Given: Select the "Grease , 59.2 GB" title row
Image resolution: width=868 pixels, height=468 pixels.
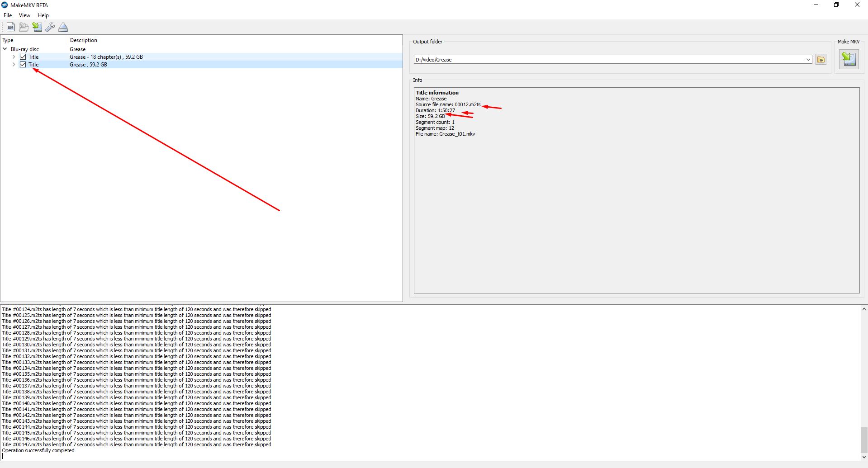Looking at the screenshot, I should pyautogui.click(x=201, y=65).
